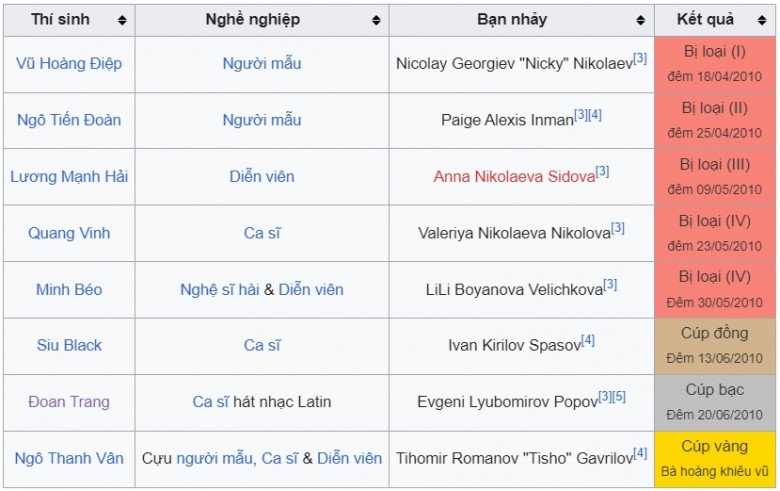The height and width of the screenshot is (491, 780).
Task: Sort table by Bạn nhảy column arrows
Action: click(x=641, y=20)
